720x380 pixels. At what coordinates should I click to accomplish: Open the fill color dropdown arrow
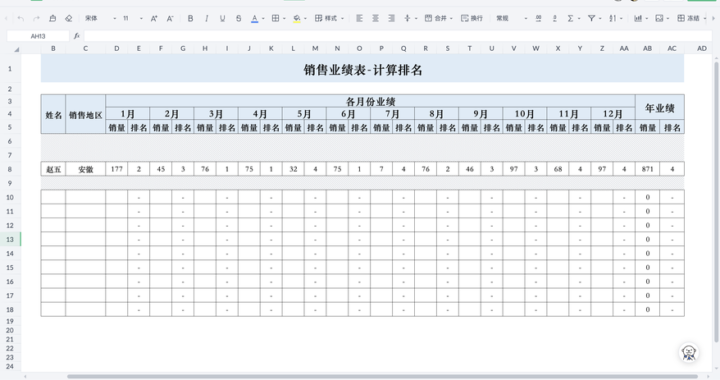click(305, 18)
